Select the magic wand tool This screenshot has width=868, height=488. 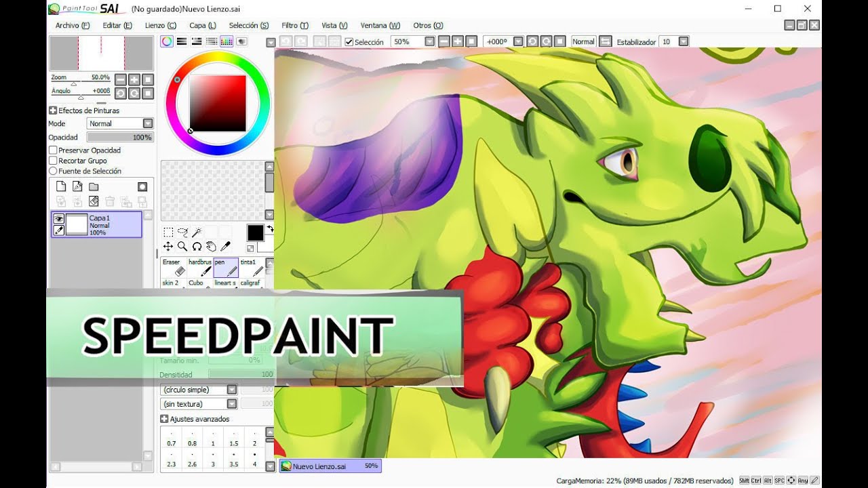tap(197, 232)
